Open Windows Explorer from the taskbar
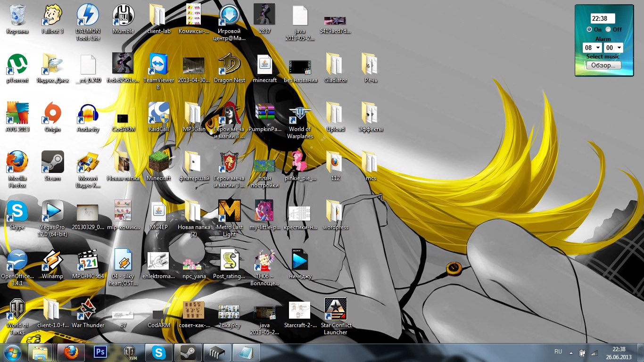Image resolution: width=644 pixels, height=362 pixels. 40,352
